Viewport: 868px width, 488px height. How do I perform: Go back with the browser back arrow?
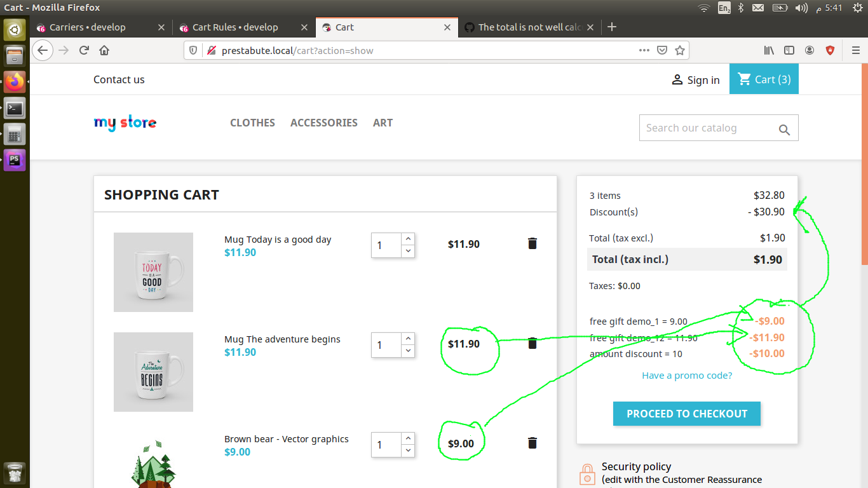click(x=43, y=50)
